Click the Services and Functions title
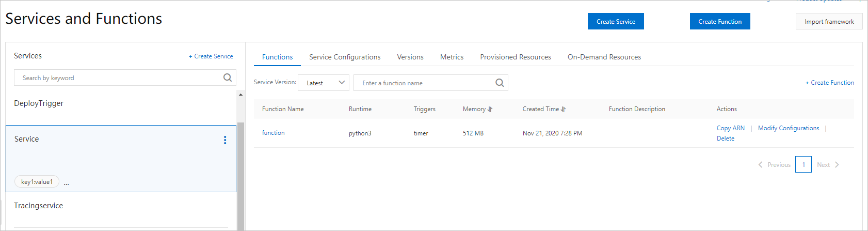Viewport: 868px width, 231px height. point(84,19)
